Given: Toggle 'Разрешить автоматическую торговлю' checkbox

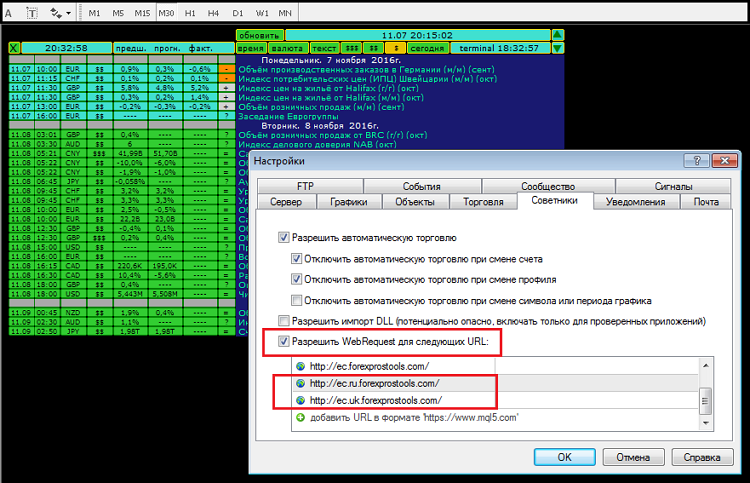Looking at the screenshot, I should [284, 238].
